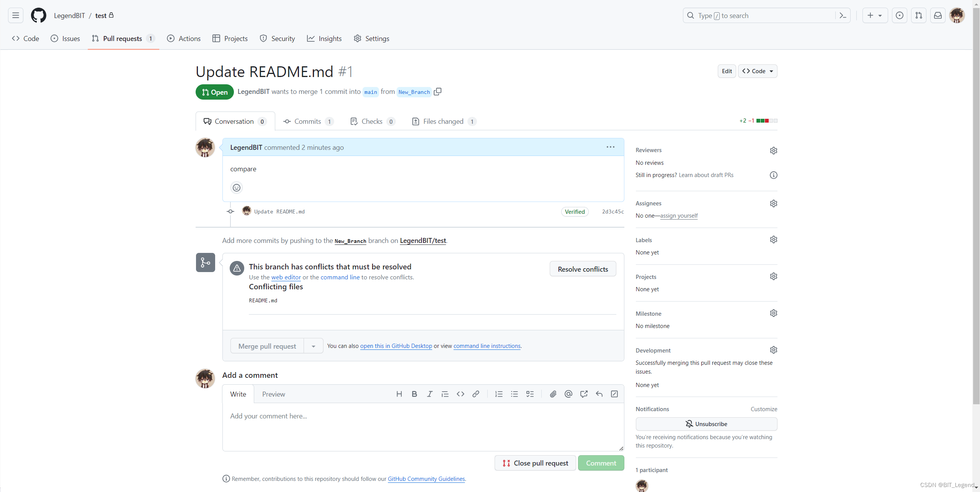Open this in GitHub Desktop link
The image size is (980, 492).
396,346
